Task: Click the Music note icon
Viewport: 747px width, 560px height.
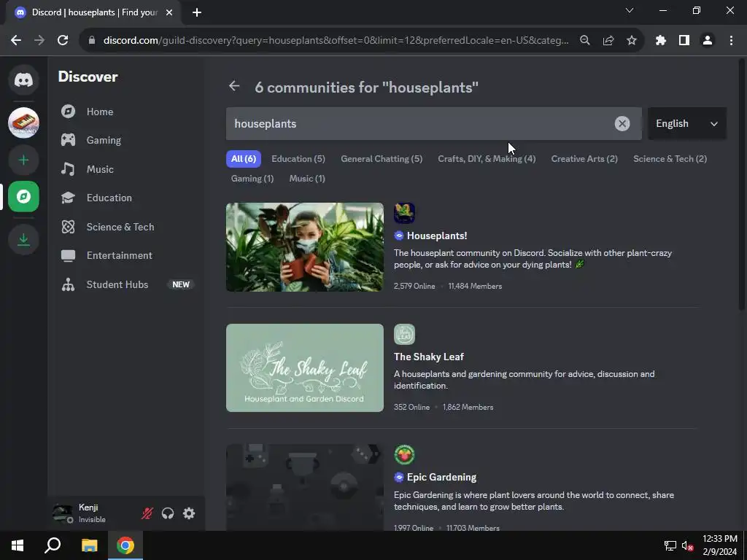Action: pos(68,169)
